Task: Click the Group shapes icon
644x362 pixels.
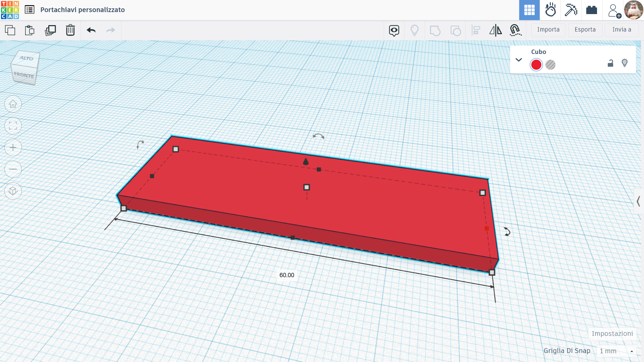Action: (x=435, y=31)
